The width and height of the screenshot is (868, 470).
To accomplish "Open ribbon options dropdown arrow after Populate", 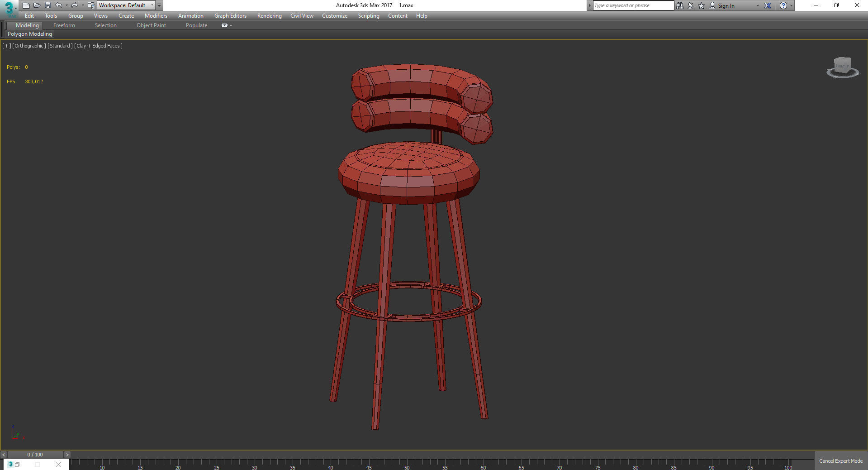I will (x=231, y=25).
